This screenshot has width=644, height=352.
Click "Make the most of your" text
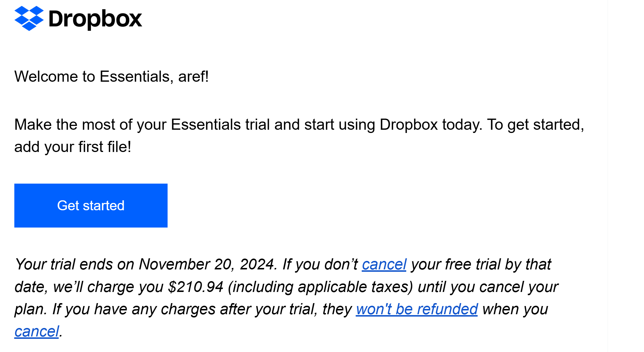[x=91, y=125]
